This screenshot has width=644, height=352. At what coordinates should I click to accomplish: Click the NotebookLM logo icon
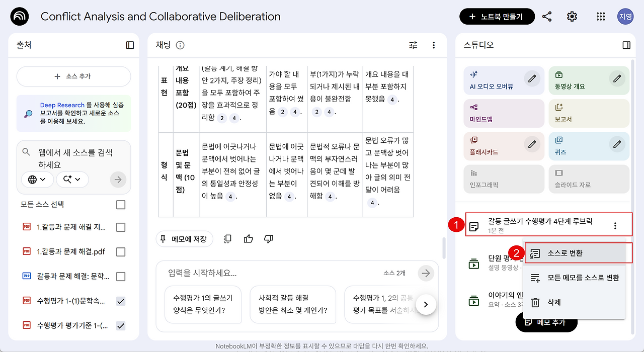coord(20,17)
